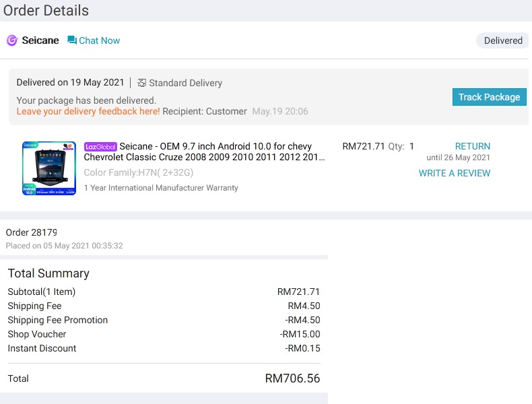The image size is (532, 404).
Task: Click the Order 28179 number
Action: [x=32, y=232]
